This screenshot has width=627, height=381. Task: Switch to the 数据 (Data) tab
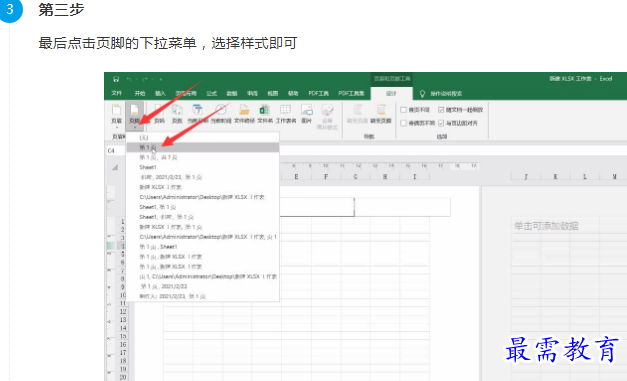pyautogui.click(x=232, y=93)
